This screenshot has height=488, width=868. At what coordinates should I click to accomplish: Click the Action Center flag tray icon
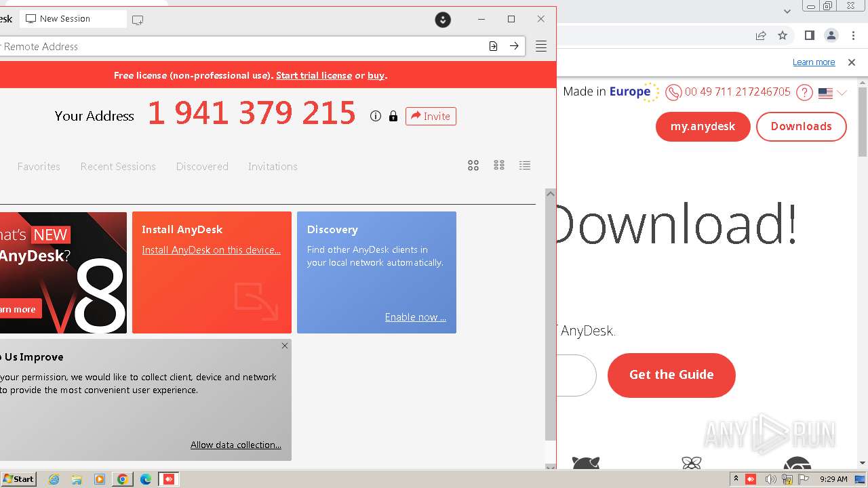804,479
